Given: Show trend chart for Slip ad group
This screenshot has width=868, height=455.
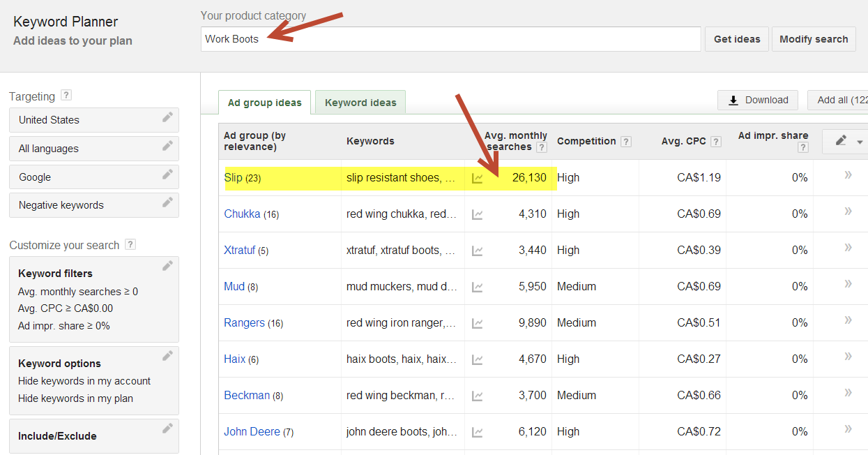Looking at the screenshot, I should pyautogui.click(x=477, y=178).
